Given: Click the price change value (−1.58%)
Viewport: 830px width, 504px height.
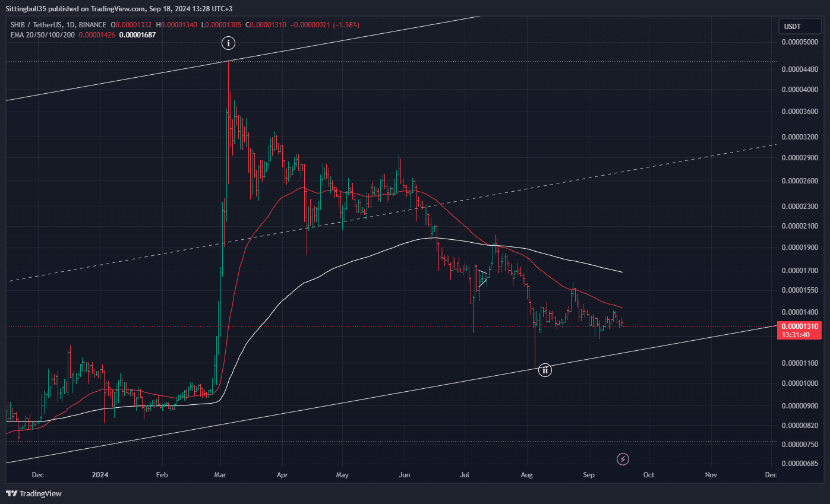Looking at the screenshot, I should point(347,25).
